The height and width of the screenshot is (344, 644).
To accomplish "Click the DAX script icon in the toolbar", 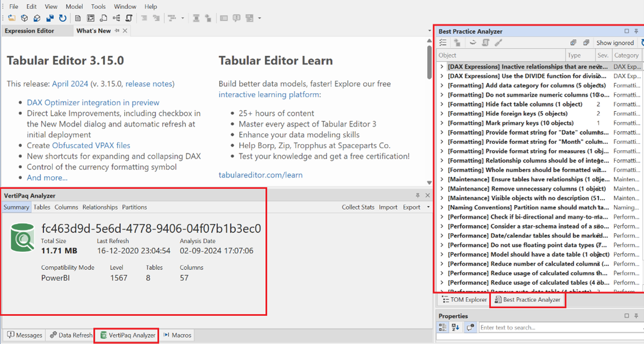I will (128, 18).
